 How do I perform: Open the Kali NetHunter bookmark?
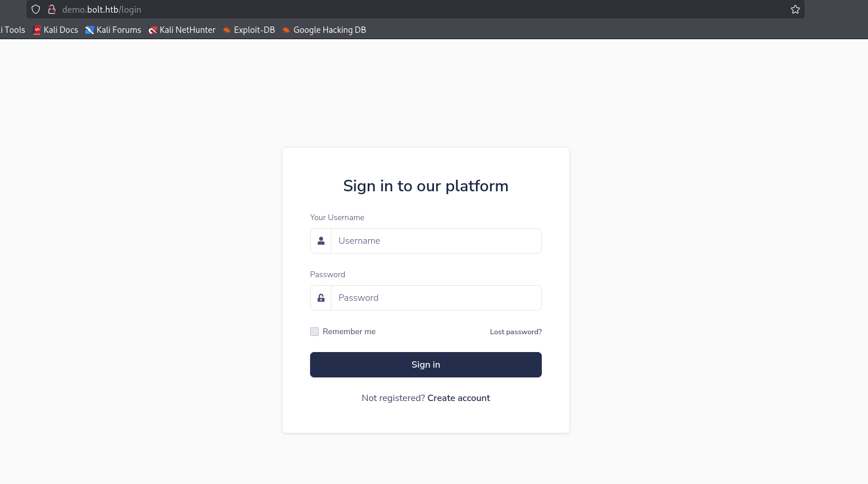coord(182,30)
